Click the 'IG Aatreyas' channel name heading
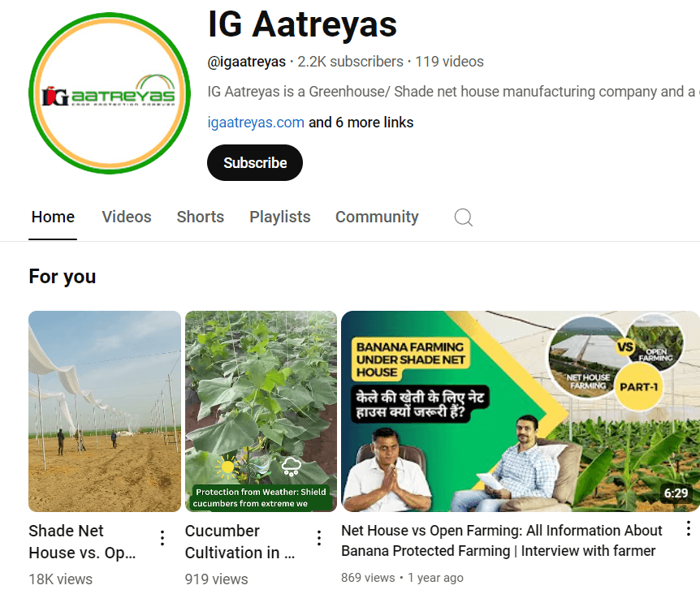700x594 pixels. coord(303,24)
